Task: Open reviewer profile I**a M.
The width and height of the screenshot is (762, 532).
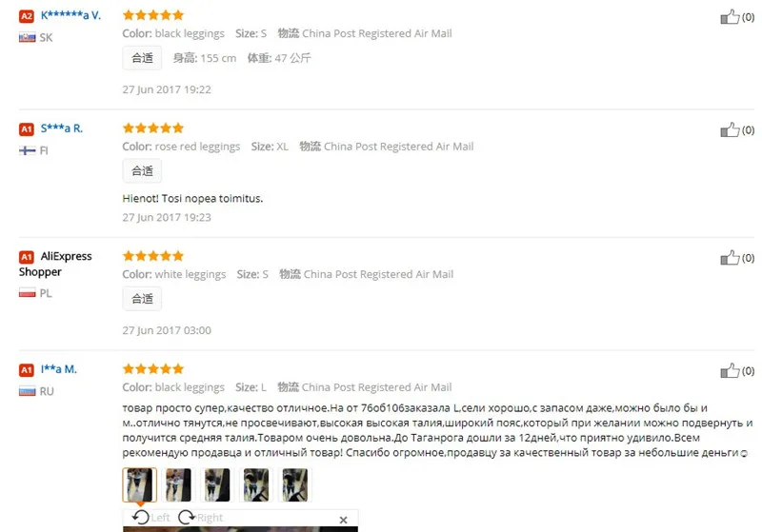Action: coord(59,369)
